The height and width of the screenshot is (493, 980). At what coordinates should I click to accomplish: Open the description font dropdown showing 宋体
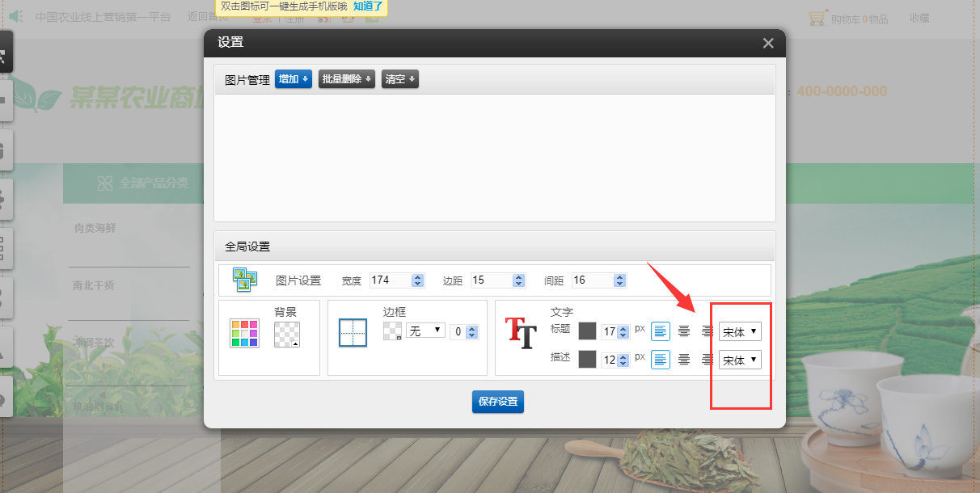point(740,360)
